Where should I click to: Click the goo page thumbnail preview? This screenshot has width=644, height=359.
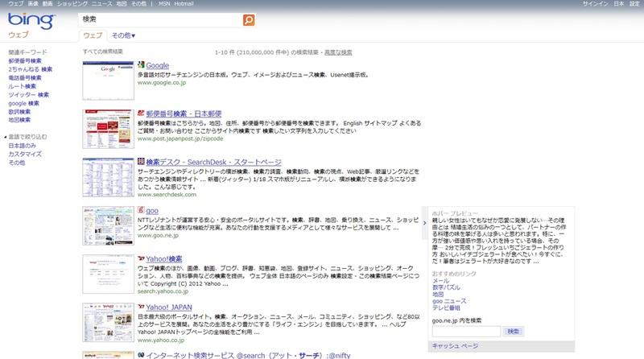click(x=108, y=226)
